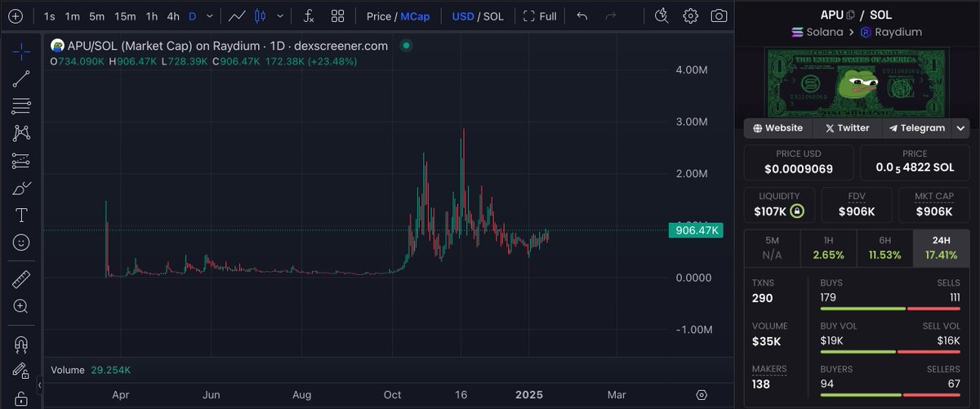Select the trend line drawing tool
The height and width of the screenshot is (409, 980).
click(21, 78)
